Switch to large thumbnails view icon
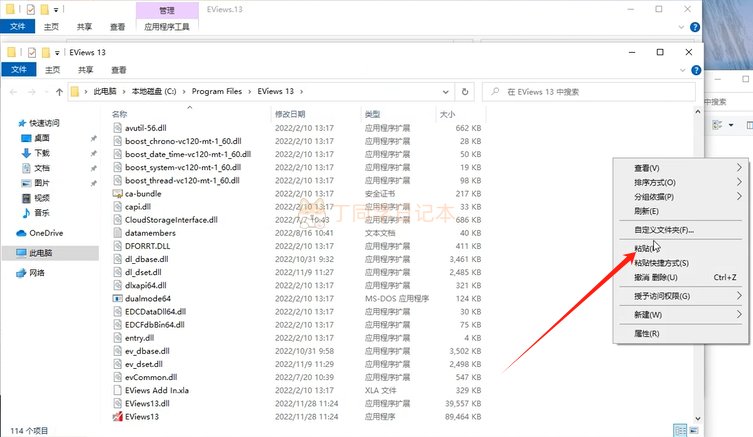 (694, 430)
